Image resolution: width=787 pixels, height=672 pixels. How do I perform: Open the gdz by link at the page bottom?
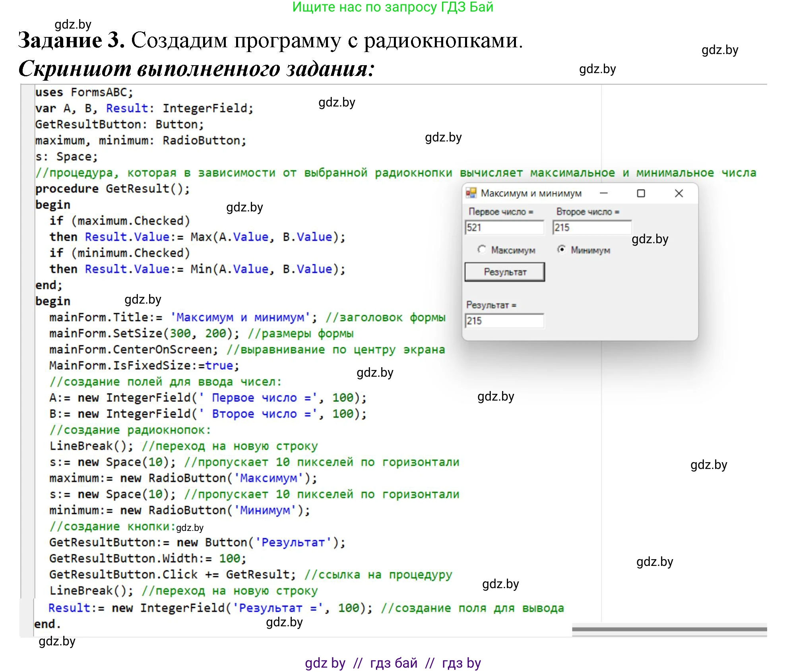click(x=326, y=662)
